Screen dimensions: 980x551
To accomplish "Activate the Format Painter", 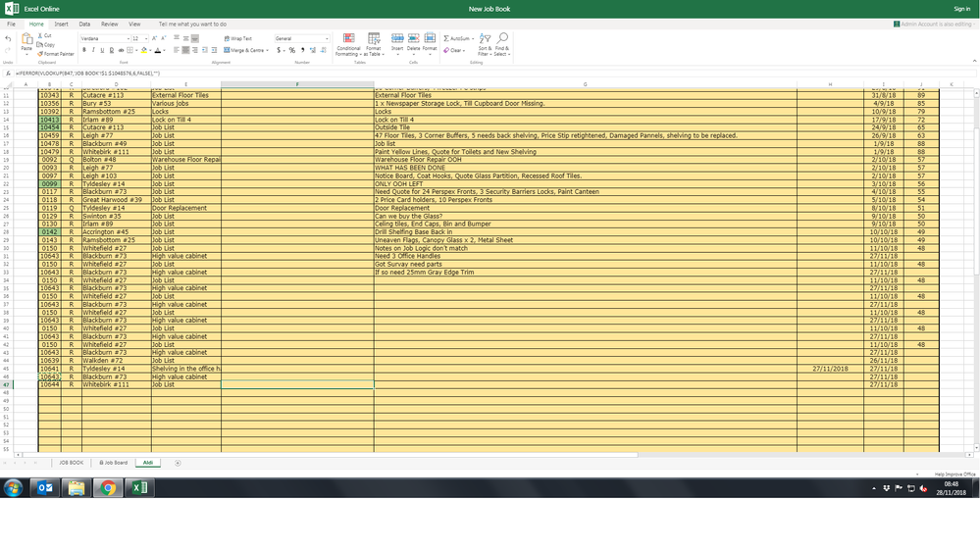I will click(55, 54).
